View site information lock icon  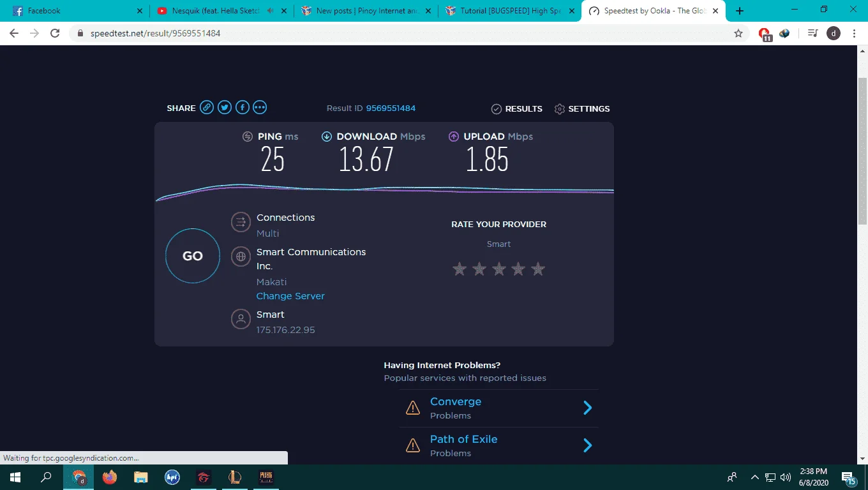[x=80, y=33]
